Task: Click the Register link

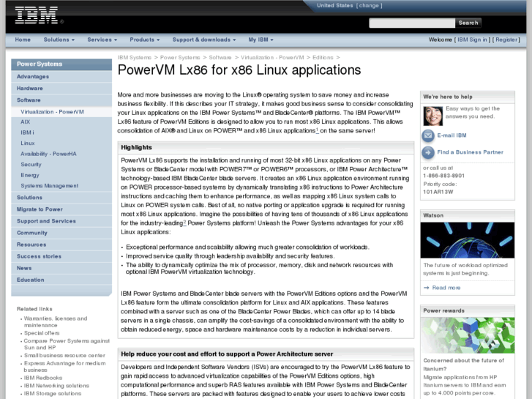Action: click(506, 40)
